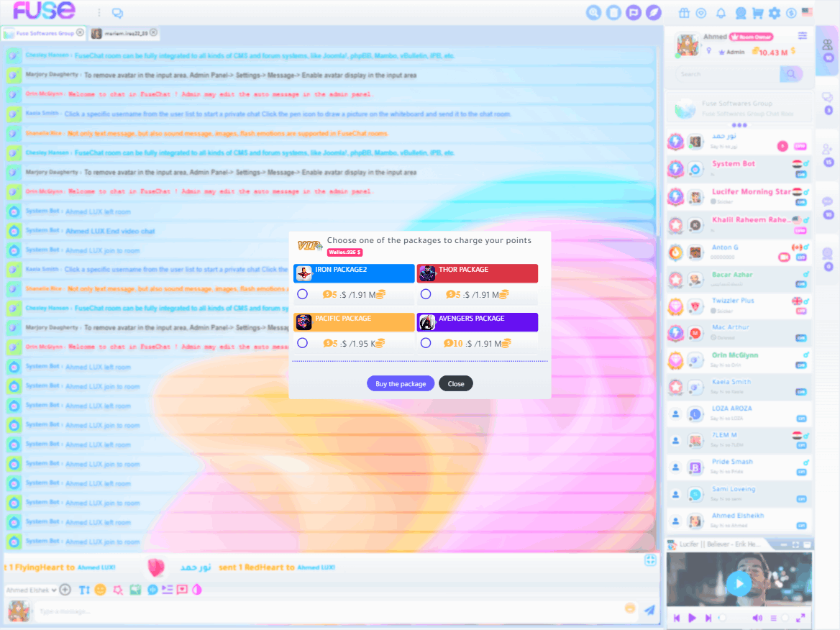Image resolution: width=840 pixels, height=630 pixels.
Task: Open Lucifer Morning Star user entry
Action: pyautogui.click(x=739, y=196)
